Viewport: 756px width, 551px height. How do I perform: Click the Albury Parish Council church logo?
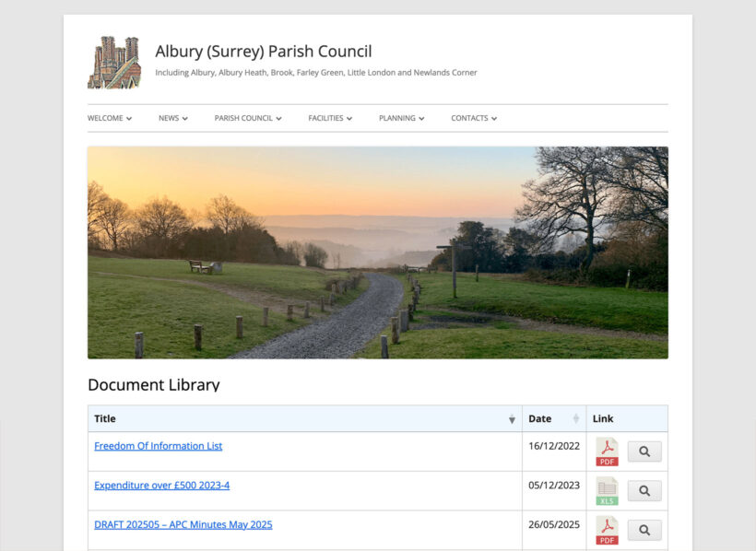coord(113,61)
